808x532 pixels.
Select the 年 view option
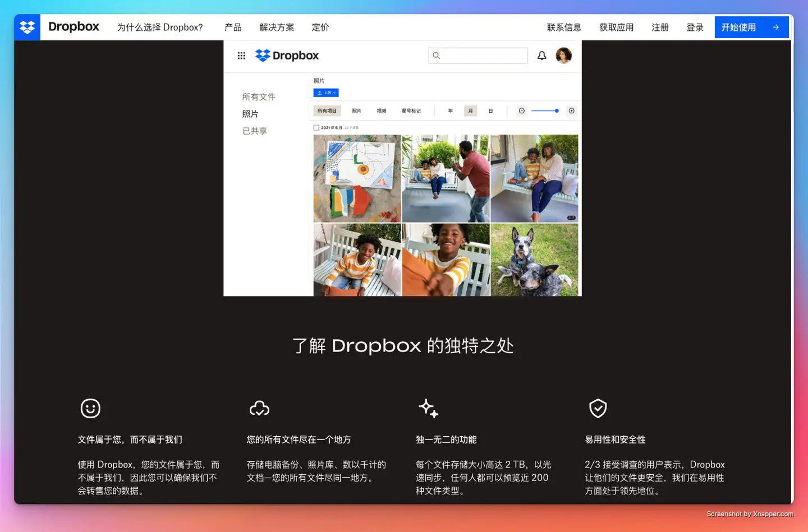point(450,111)
